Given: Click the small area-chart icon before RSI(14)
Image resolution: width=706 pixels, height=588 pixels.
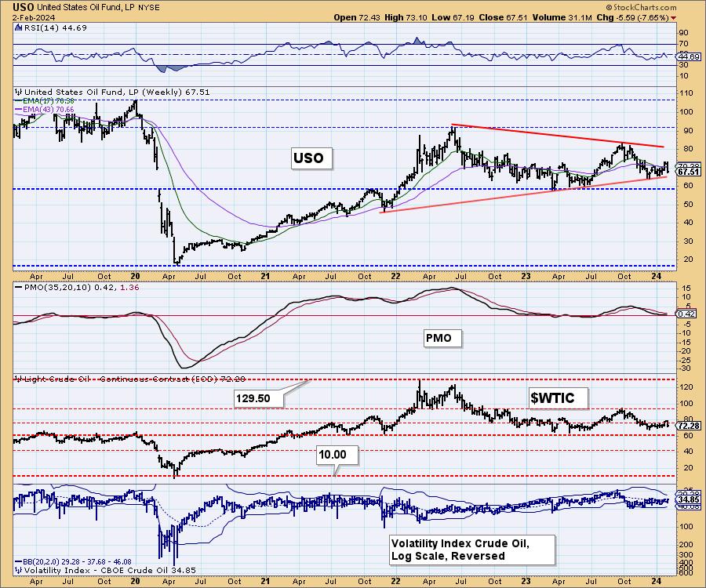Looking at the screenshot, I should point(18,27).
